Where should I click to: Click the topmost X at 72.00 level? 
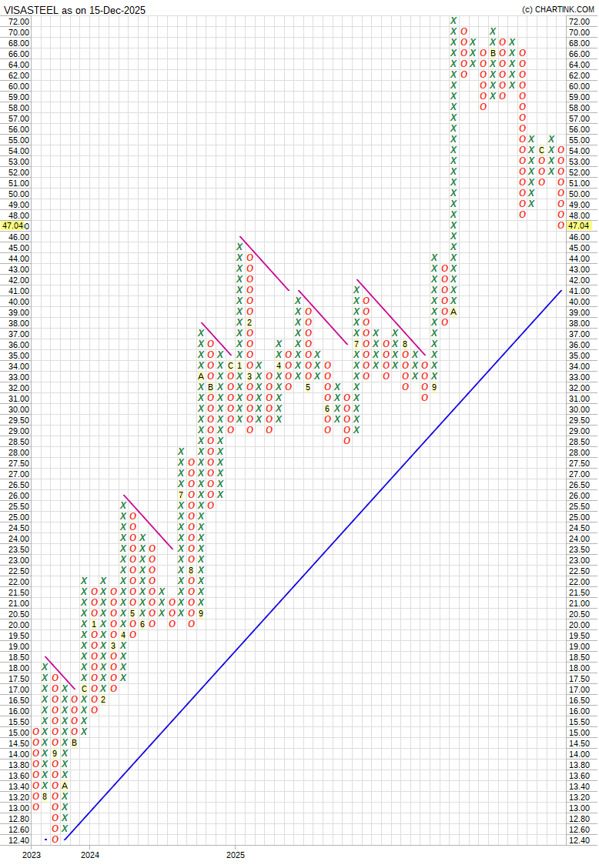(x=454, y=21)
